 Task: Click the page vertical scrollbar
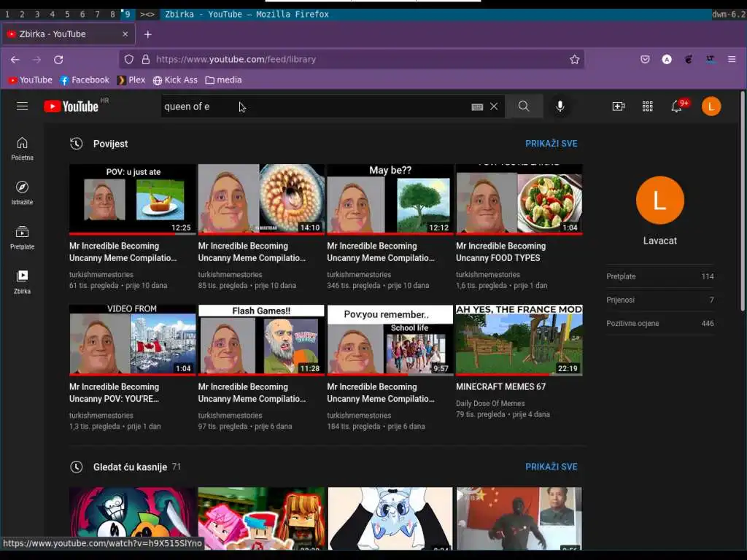point(742,203)
